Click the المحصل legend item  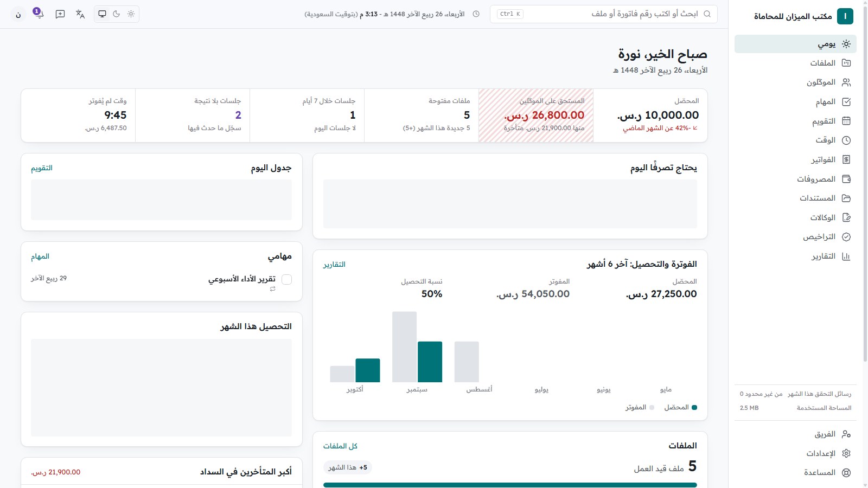(680, 407)
